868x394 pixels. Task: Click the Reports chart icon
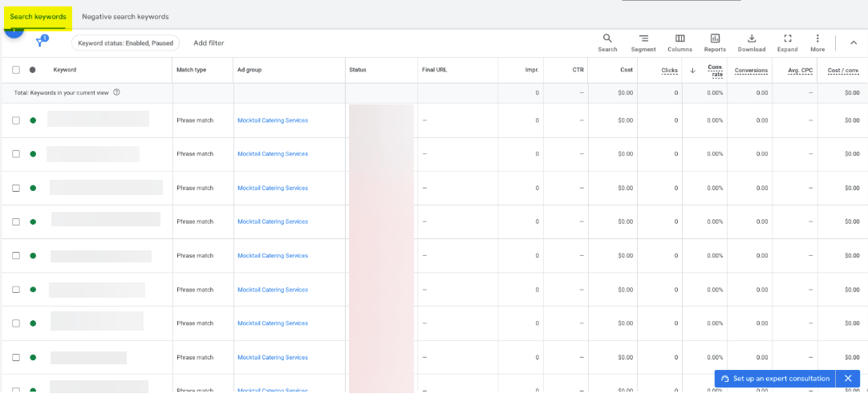tap(715, 39)
